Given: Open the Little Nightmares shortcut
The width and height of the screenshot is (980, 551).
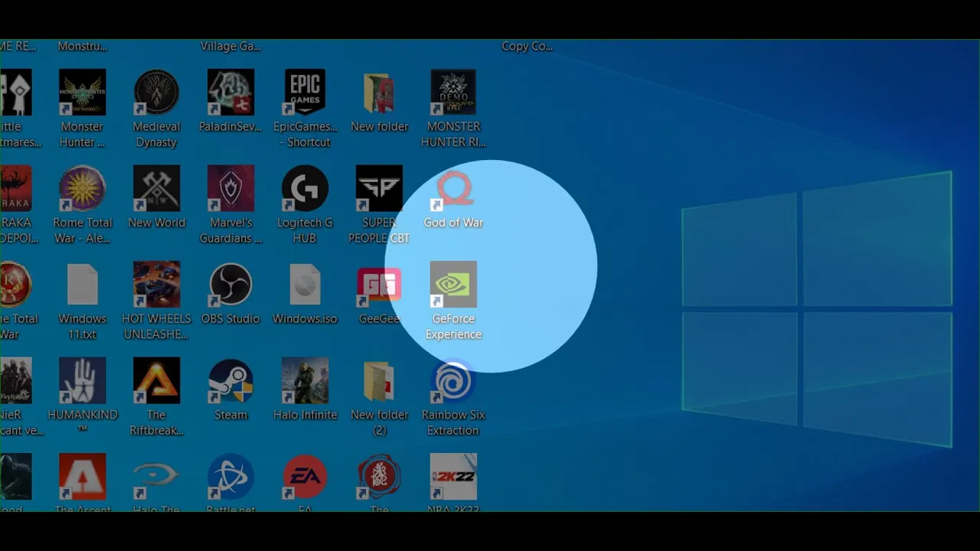Looking at the screenshot, I should [15, 93].
